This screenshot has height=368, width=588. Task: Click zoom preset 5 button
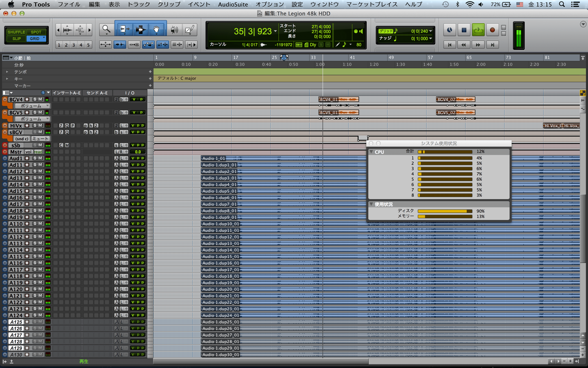pos(88,45)
